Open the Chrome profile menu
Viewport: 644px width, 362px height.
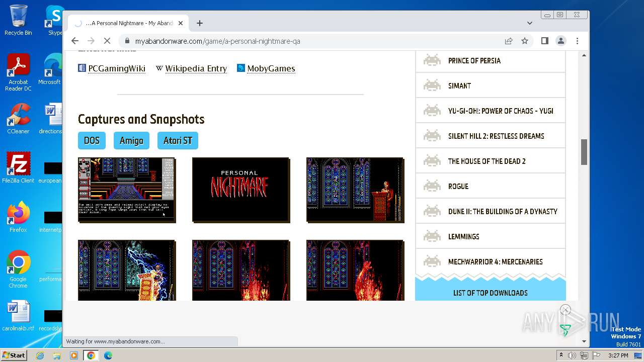(x=561, y=41)
